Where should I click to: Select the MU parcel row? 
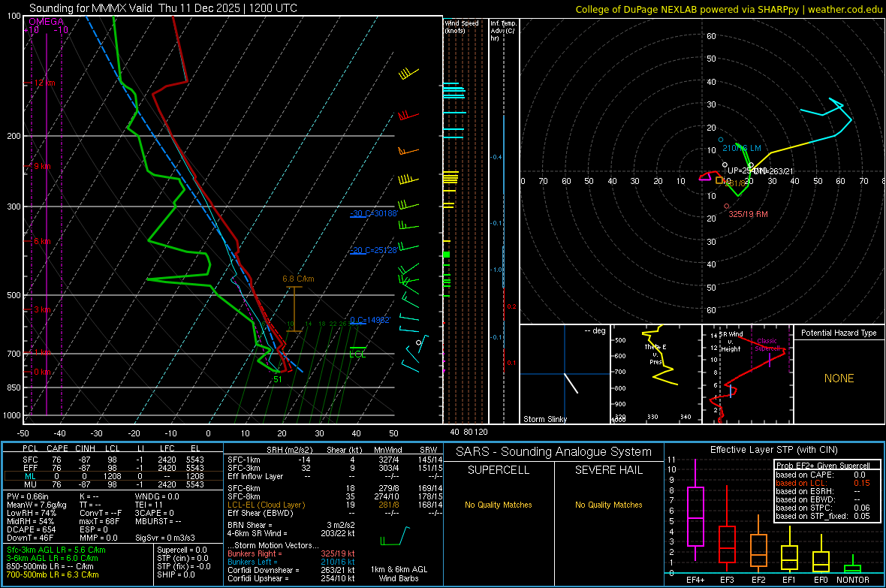coord(113,484)
